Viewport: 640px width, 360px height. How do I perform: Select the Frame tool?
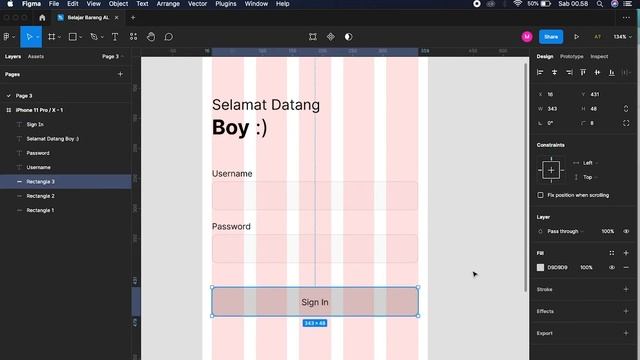(x=51, y=37)
